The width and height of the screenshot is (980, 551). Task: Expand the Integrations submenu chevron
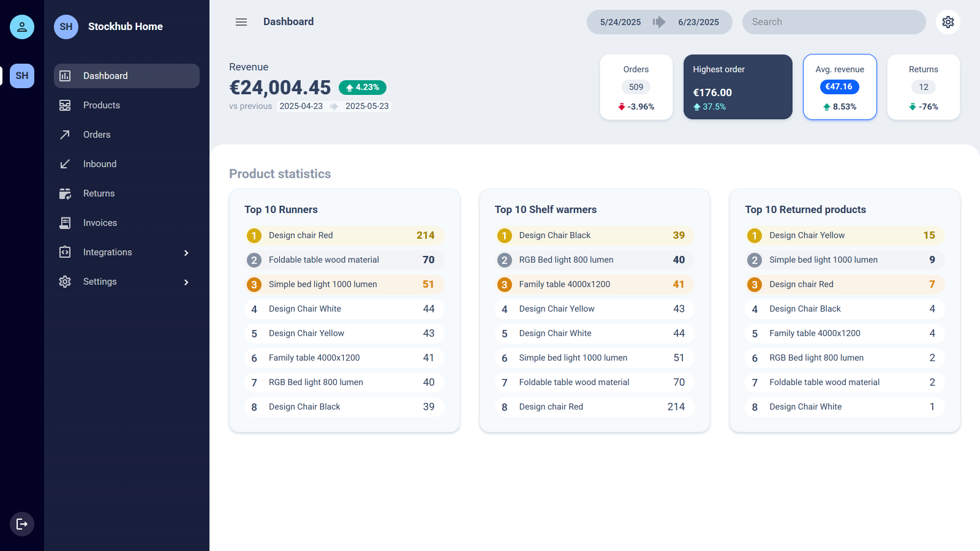coord(186,252)
